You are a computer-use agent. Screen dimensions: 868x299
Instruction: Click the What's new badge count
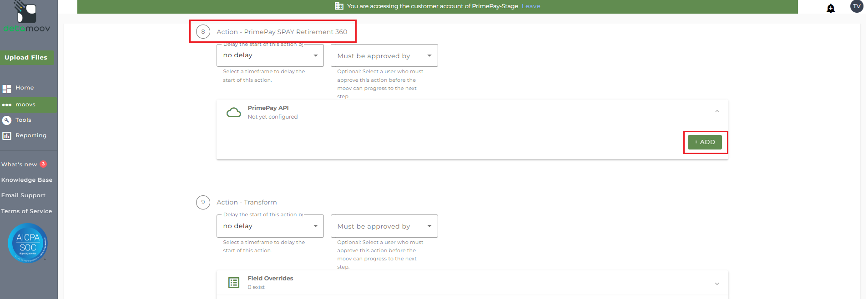43,164
